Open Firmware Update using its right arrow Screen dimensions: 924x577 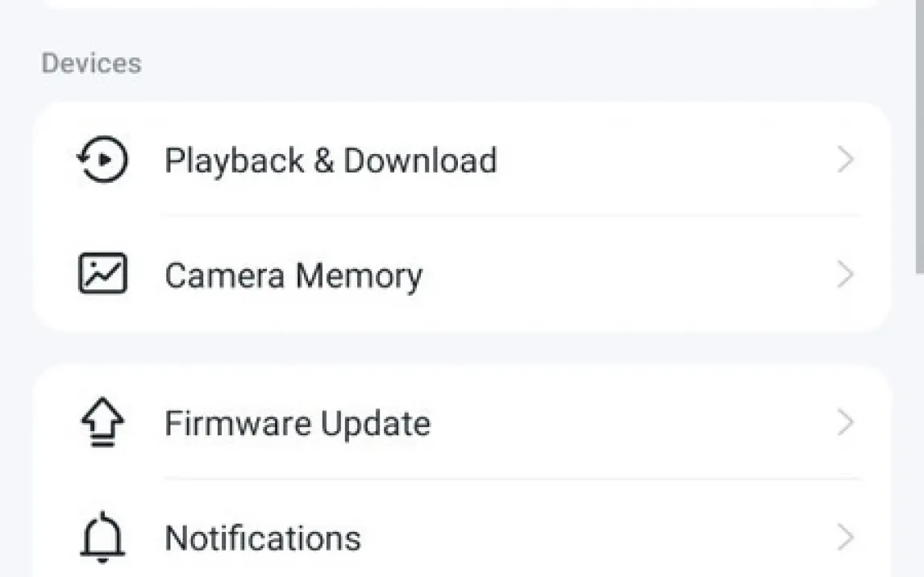coord(845,423)
